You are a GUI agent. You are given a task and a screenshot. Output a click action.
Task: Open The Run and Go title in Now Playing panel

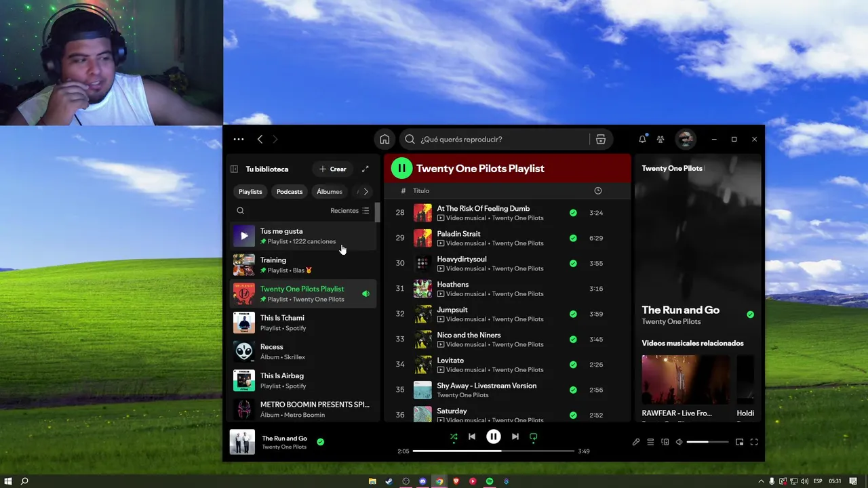[x=681, y=310]
